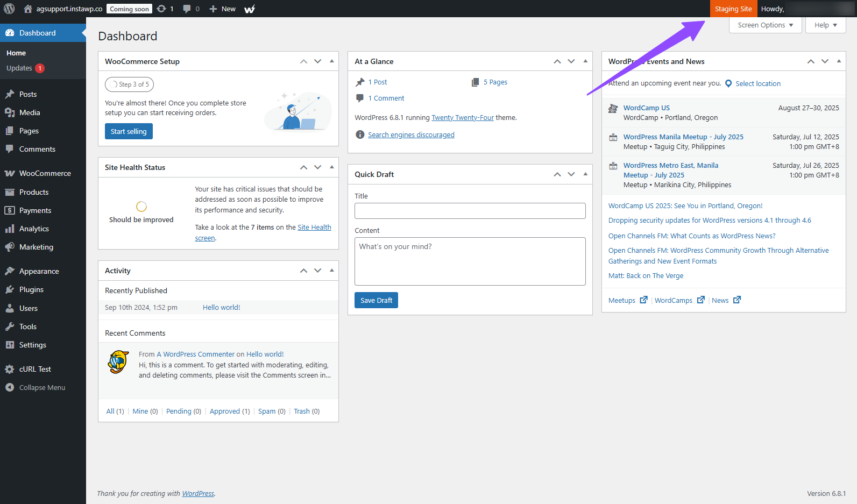
Task: Click the comments bubble icon in admin bar
Action: (x=187, y=9)
